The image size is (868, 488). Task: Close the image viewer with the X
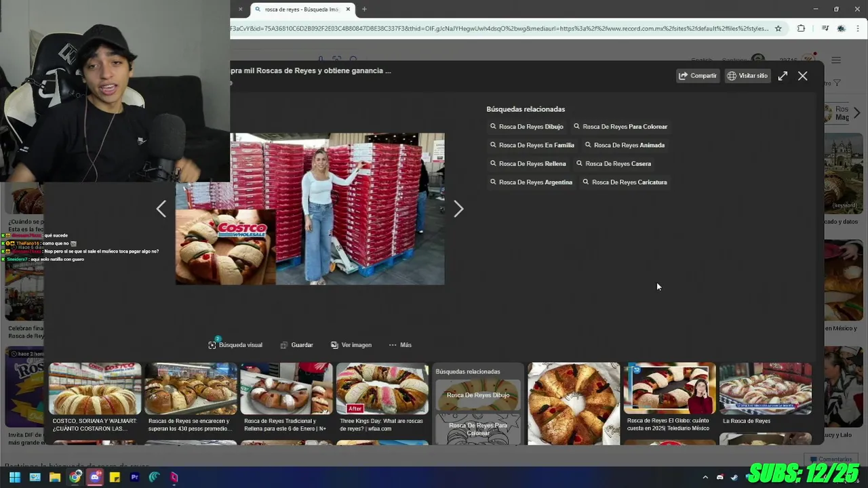[x=803, y=76]
